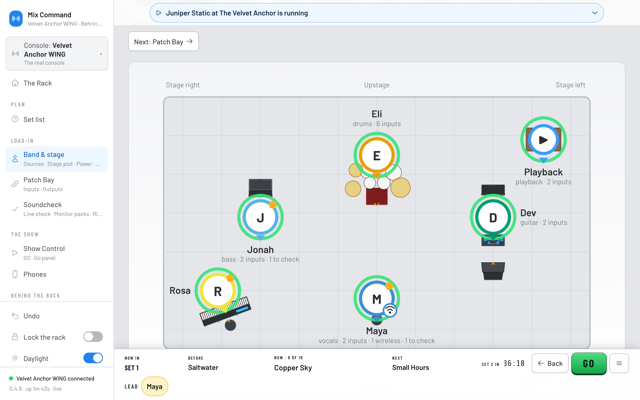The width and height of the screenshot is (640, 400).
Task: Open the Phones page
Action: point(57,274)
